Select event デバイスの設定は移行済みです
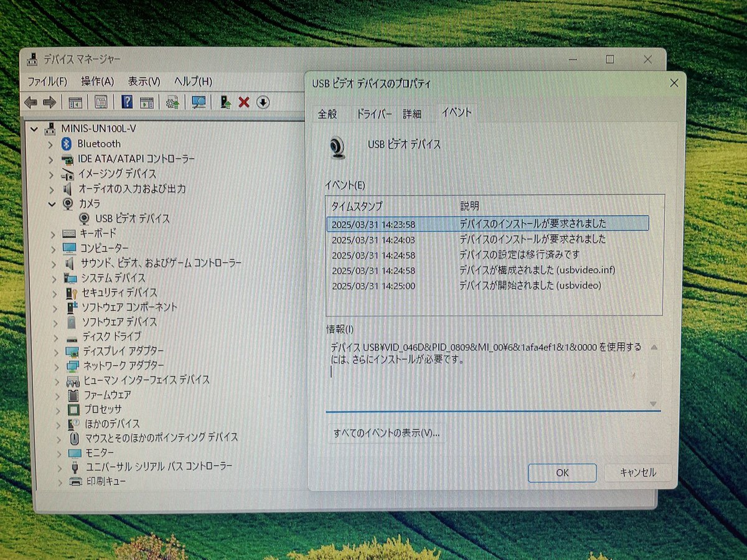The height and width of the screenshot is (560, 747). 488,255
